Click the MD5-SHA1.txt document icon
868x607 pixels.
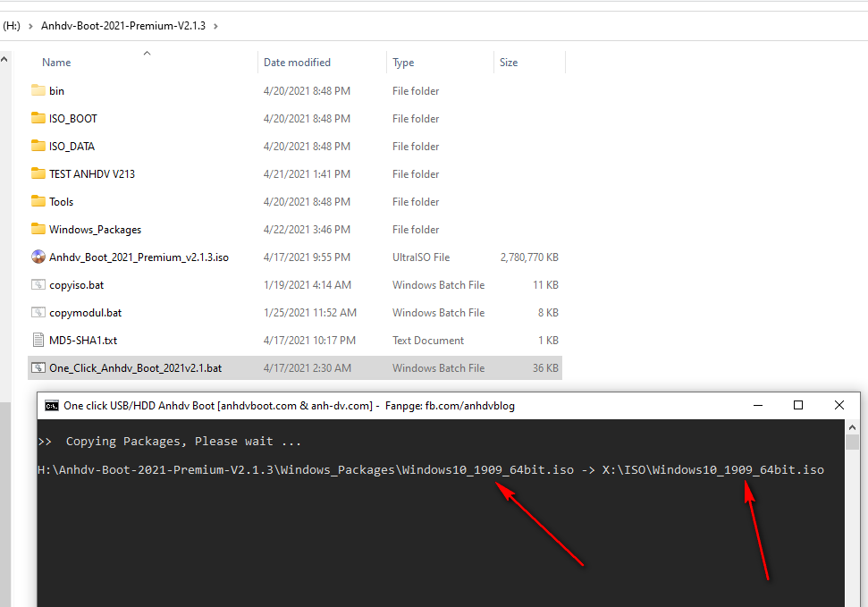click(x=38, y=340)
